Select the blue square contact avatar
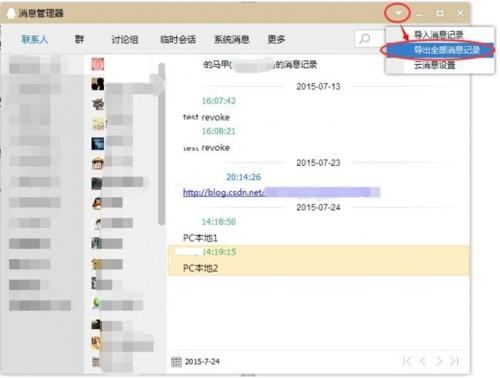 pyautogui.click(x=98, y=144)
